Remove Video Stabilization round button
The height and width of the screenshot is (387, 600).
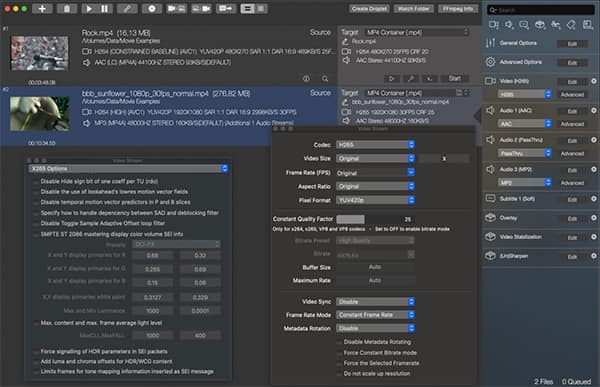(x=593, y=237)
